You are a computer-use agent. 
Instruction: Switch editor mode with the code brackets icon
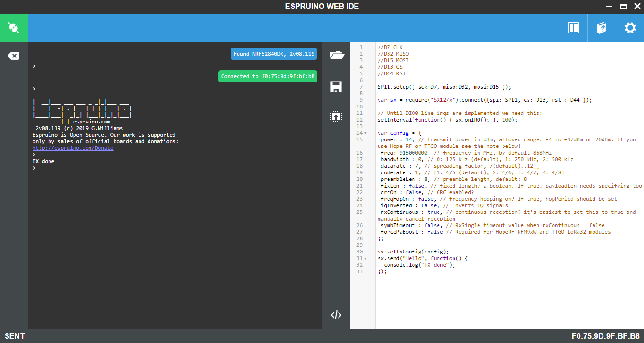click(x=336, y=315)
